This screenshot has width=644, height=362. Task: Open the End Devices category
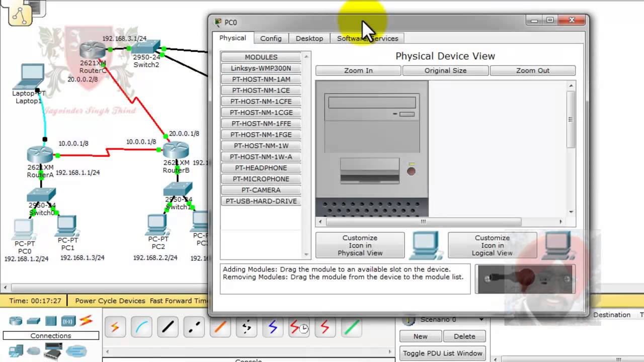click(x=16, y=350)
